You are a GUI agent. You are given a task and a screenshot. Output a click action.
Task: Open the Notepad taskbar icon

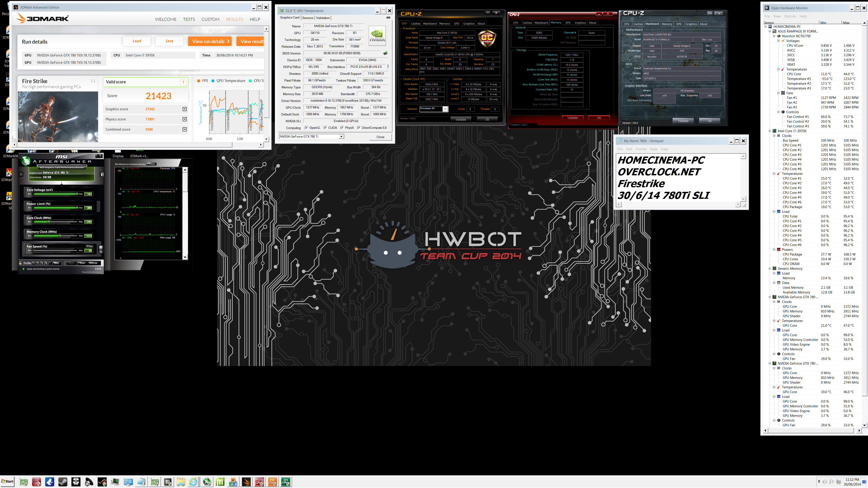(141, 482)
